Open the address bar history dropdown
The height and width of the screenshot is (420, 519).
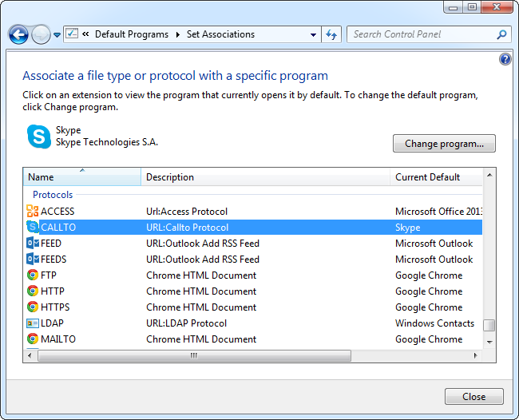pyautogui.click(x=313, y=35)
